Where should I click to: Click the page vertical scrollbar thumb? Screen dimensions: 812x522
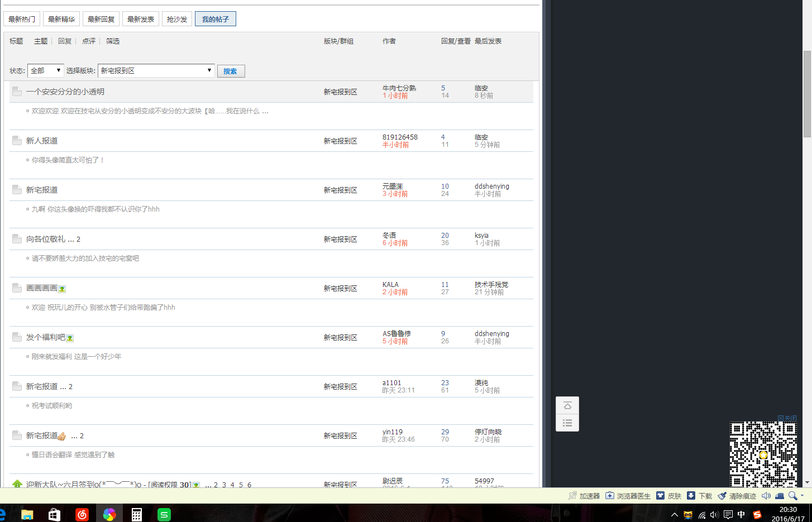coord(807,93)
